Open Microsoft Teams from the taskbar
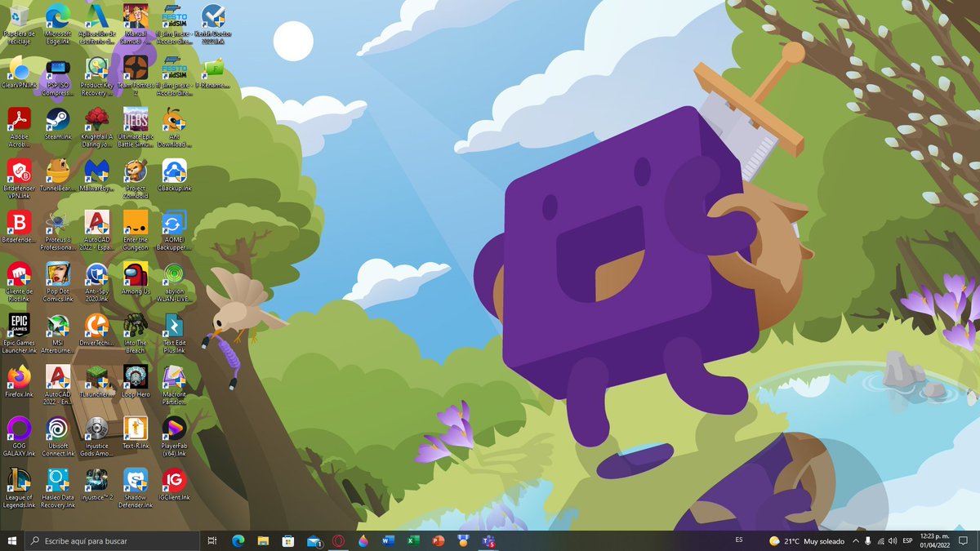 [488, 540]
